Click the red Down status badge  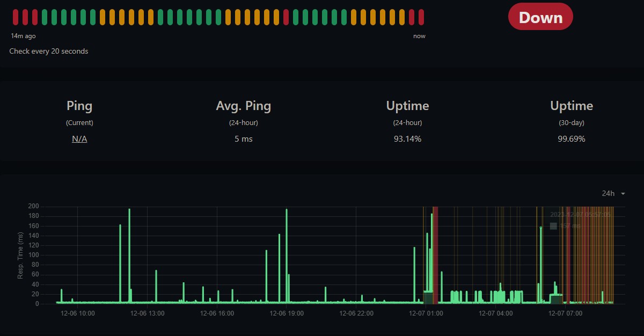540,17
